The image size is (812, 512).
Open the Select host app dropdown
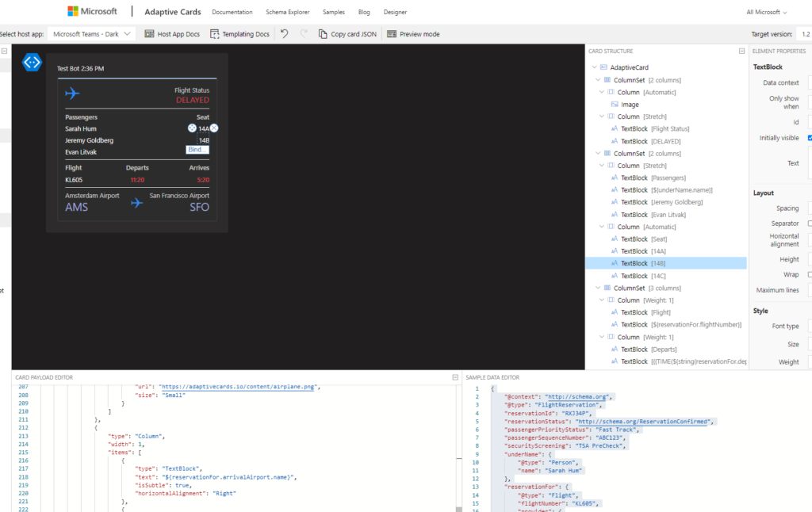pyautogui.click(x=92, y=34)
